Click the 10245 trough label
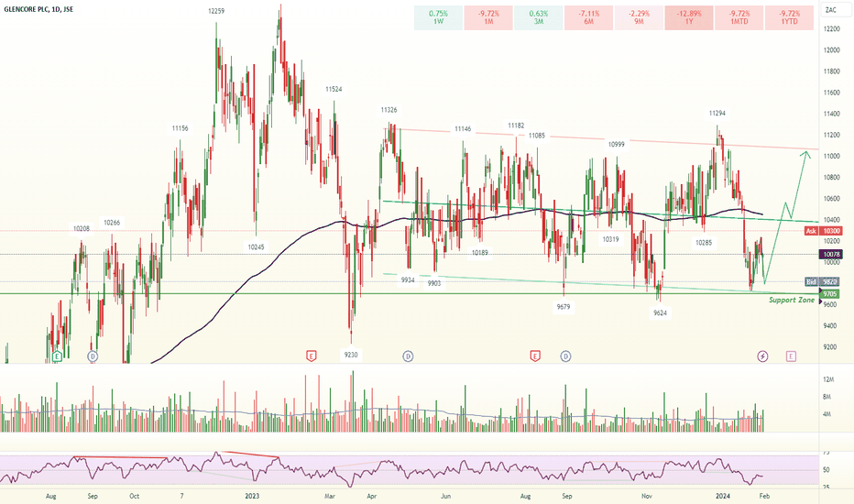Image resolution: width=854 pixels, height=504 pixels. point(256,247)
